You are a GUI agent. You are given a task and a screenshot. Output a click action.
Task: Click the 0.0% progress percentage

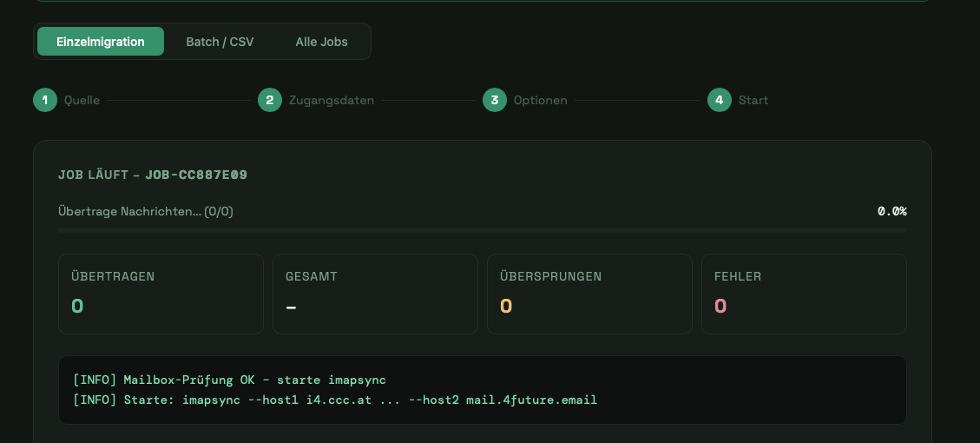coord(891,211)
